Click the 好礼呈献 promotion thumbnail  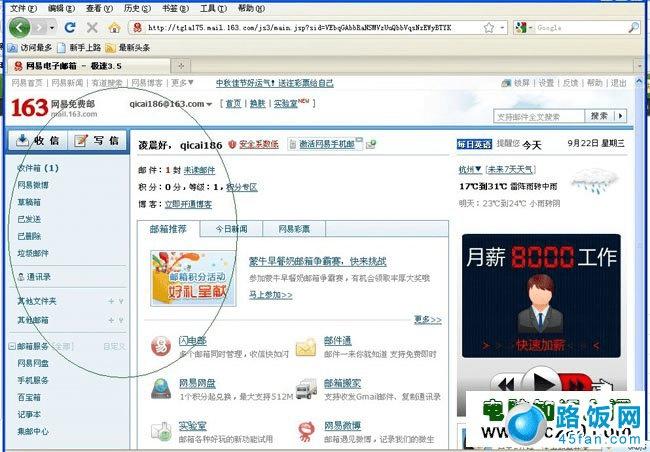[x=193, y=278]
